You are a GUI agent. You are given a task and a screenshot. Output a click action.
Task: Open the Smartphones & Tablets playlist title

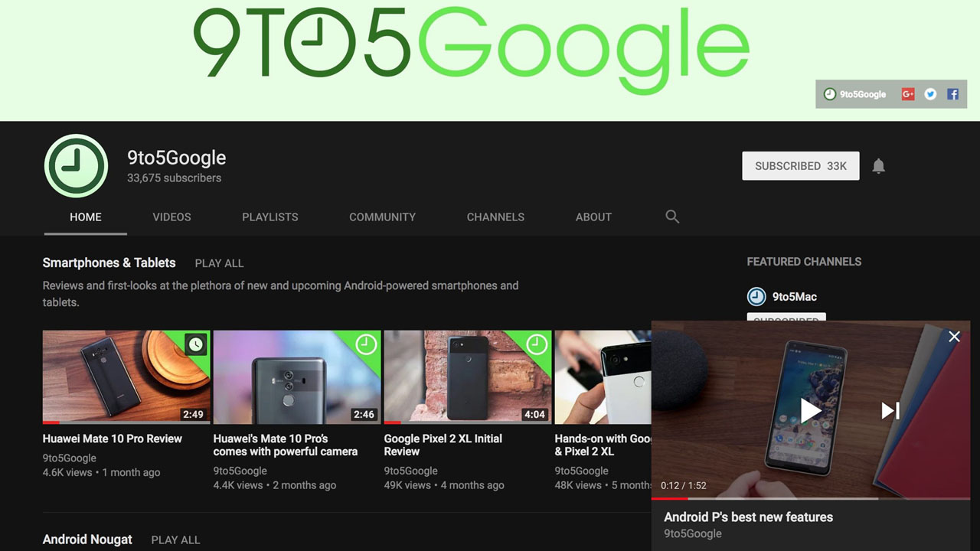[x=109, y=262]
